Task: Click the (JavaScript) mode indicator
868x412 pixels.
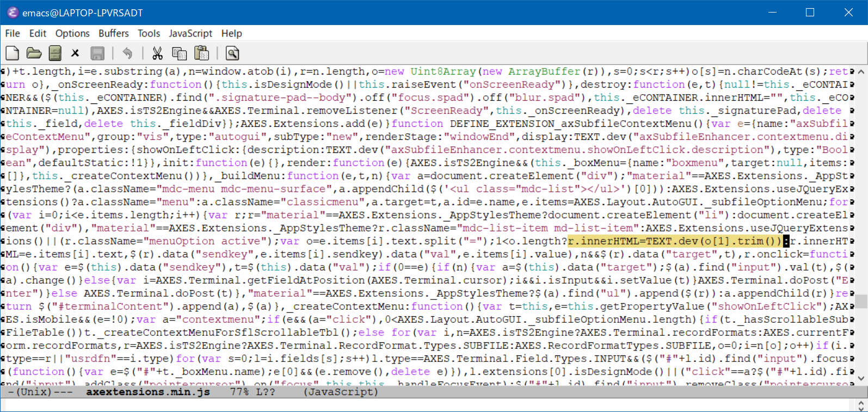Action: pos(341,392)
